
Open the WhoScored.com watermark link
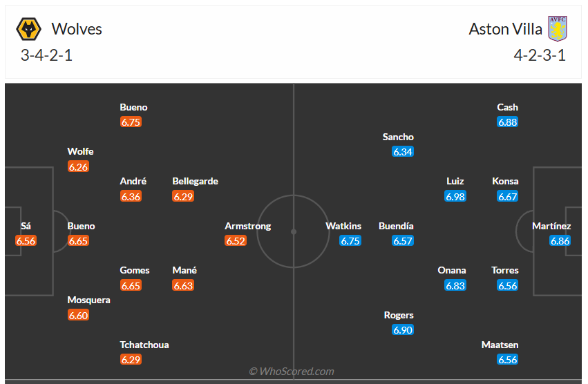point(292,372)
